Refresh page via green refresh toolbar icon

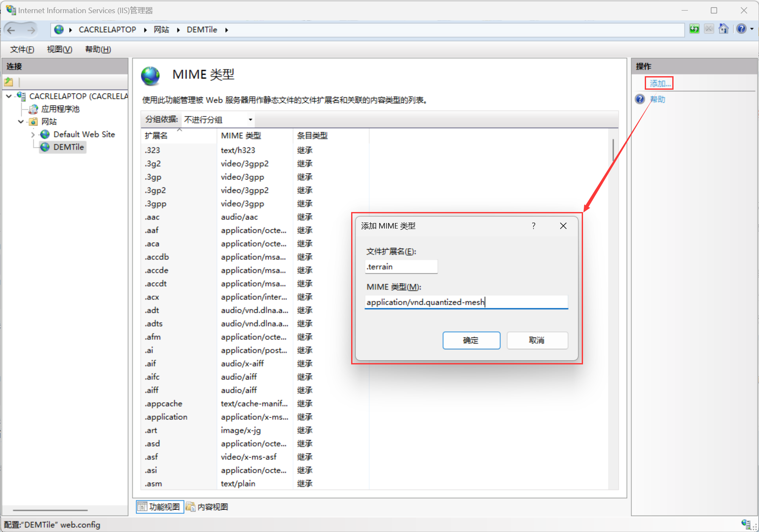pos(694,29)
